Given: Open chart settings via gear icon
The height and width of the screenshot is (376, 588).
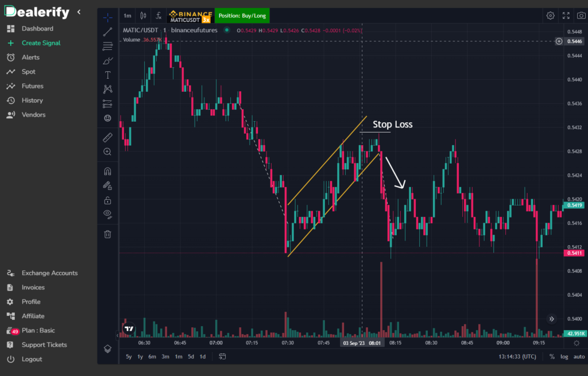Looking at the screenshot, I should 550,15.
